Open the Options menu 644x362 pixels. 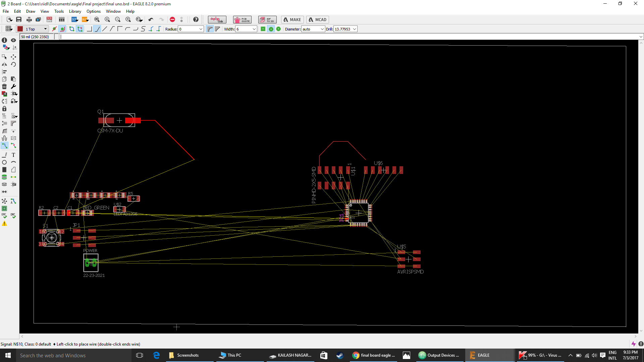coord(94,11)
